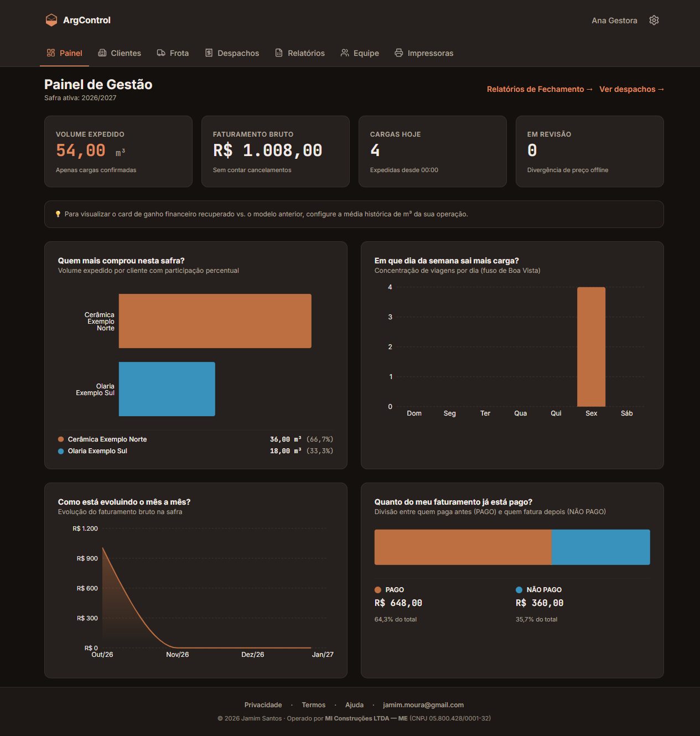Click the CARGAS HOJE card heading
Image resolution: width=700 pixels, height=736 pixels.
(x=396, y=134)
